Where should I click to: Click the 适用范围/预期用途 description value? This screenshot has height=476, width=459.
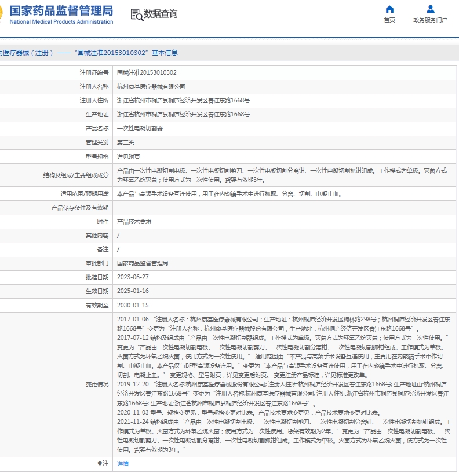click(x=230, y=193)
